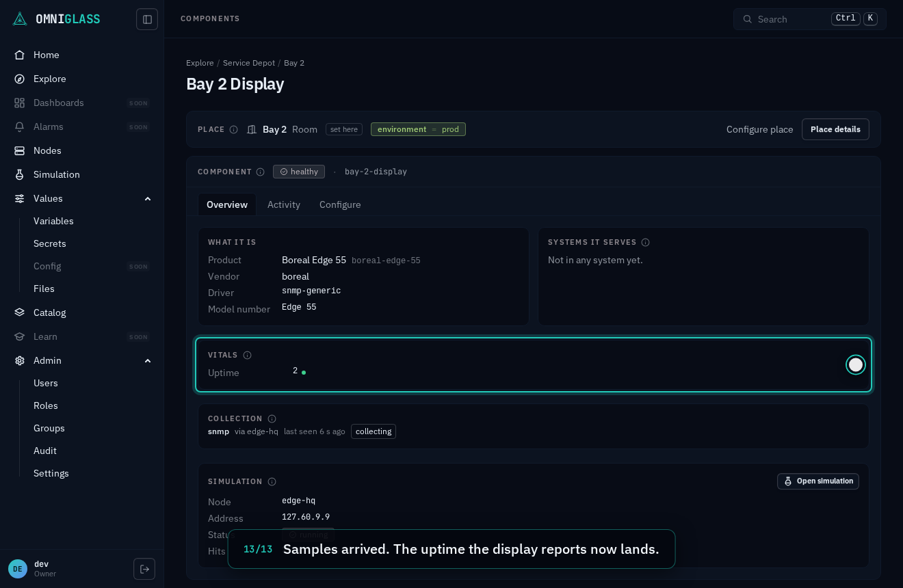Click the Values sliders icon
Viewport: 903px width, 588px height.
(x=20, y=198)
